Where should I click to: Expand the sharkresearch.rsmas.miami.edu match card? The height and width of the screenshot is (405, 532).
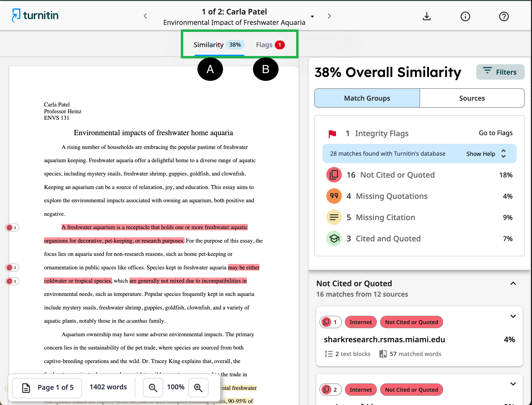(x=513, y=316)
